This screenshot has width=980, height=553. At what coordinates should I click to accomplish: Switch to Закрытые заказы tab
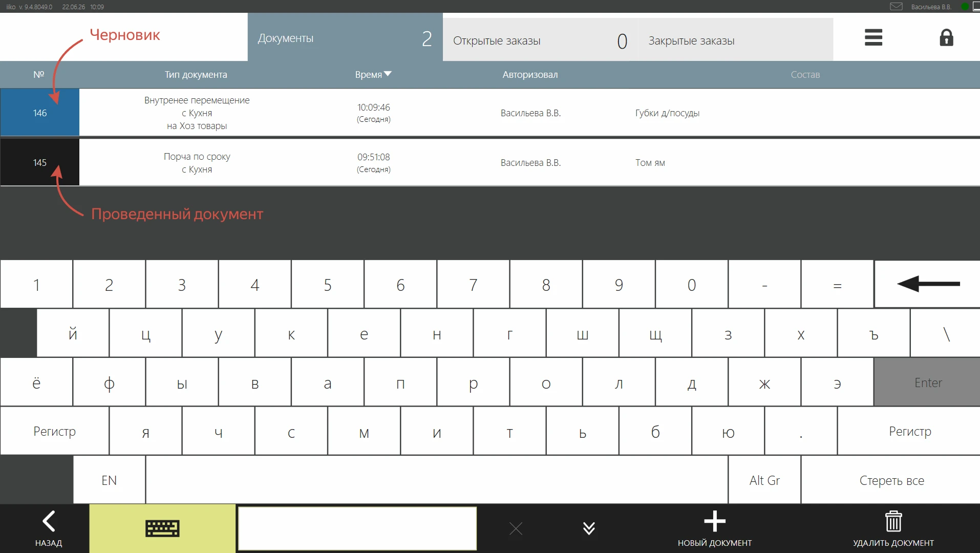pyautogui.click(x=735, y=40)
